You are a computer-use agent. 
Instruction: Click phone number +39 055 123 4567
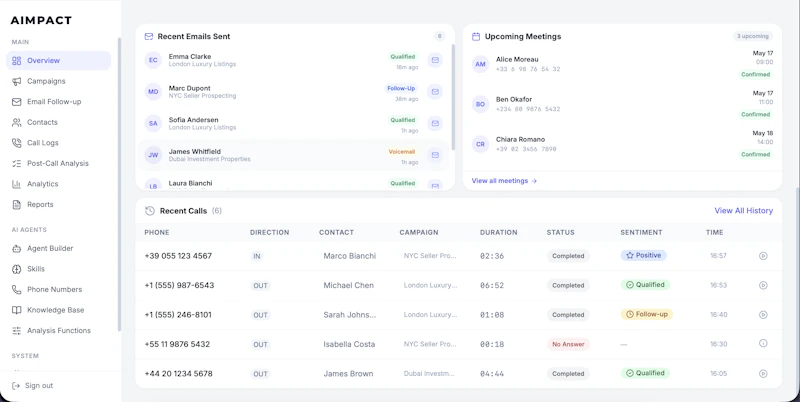(x=178, y=256)
